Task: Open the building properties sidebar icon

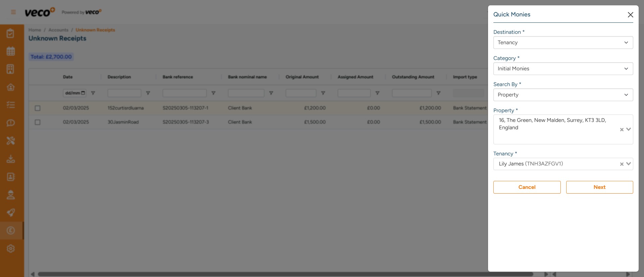Action: pos(11,69)
